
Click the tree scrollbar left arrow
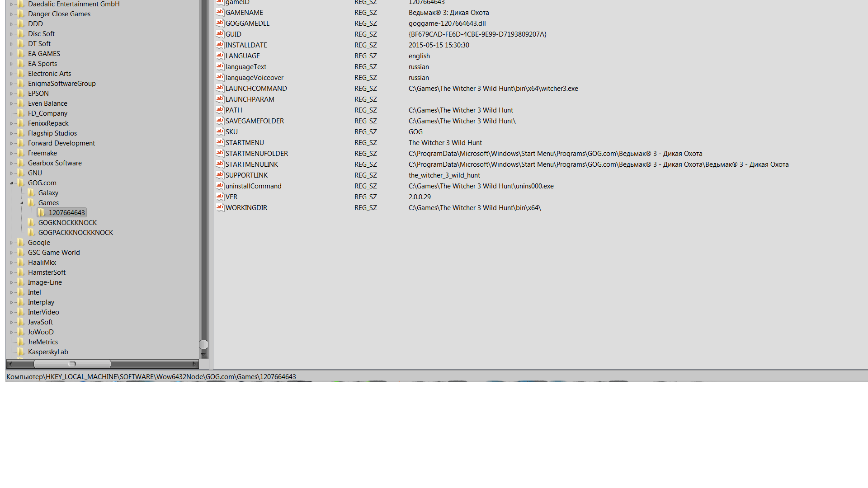tap(10, 364)
